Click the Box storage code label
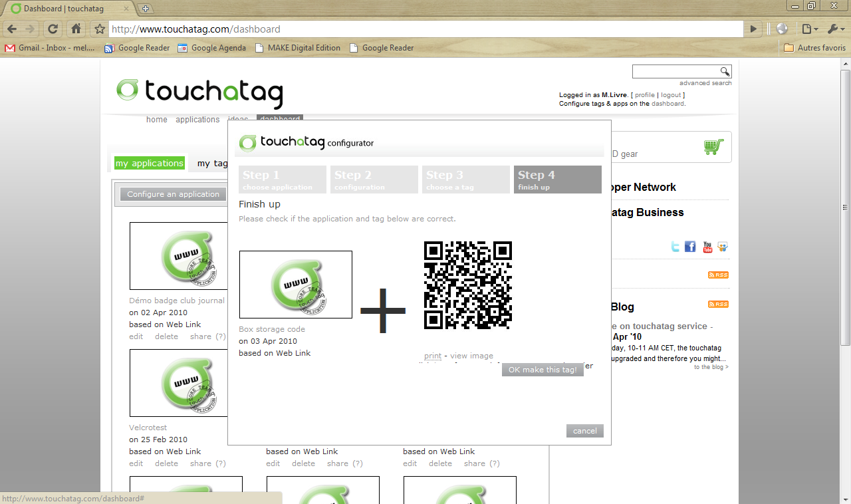 [x=272, y=329]
